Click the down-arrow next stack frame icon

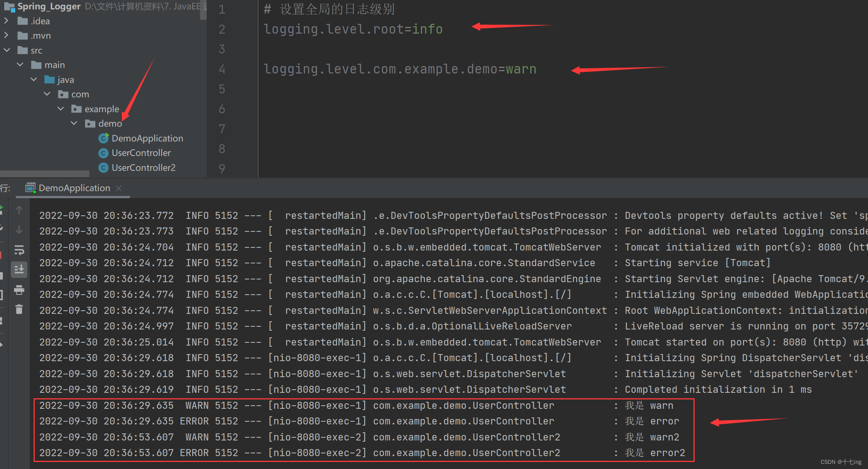19,230
